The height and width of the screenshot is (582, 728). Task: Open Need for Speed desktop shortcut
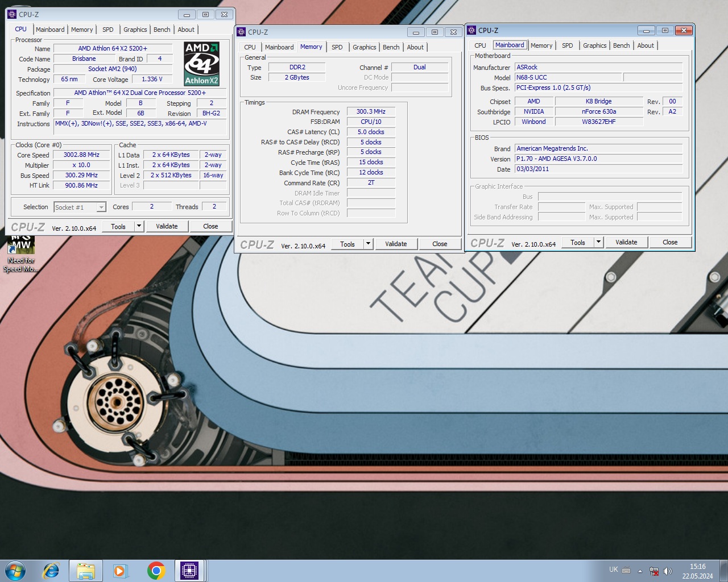point(21,253)
